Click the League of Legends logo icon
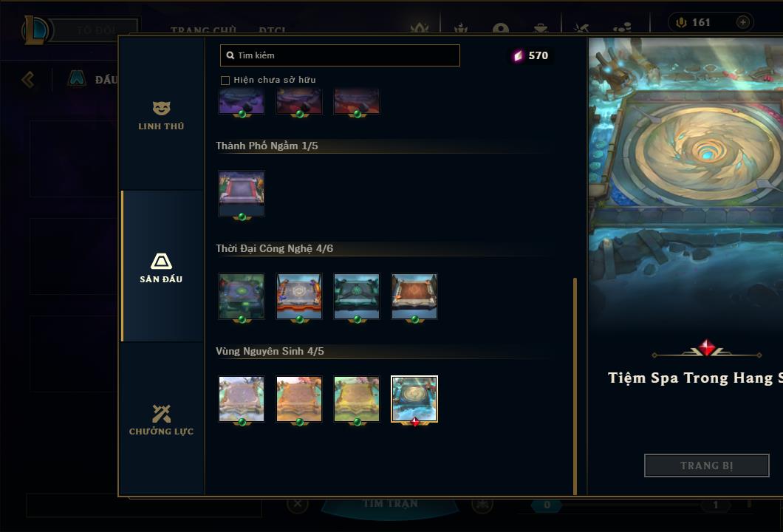This screenshot has width=783, height=532. 35,30
